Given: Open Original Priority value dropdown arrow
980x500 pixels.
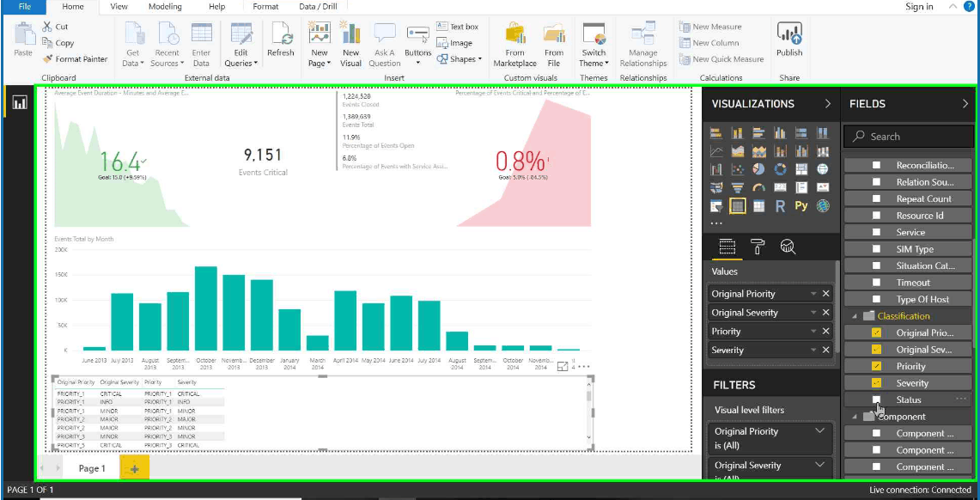Looking at the screenshot, I should tap(813, 294).
